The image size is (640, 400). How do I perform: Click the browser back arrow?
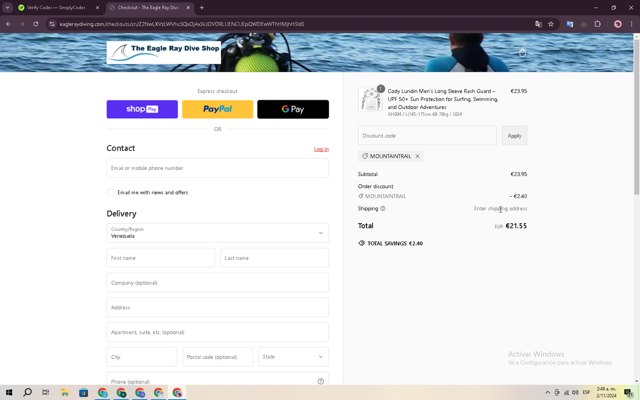click(x=9, y=24)
